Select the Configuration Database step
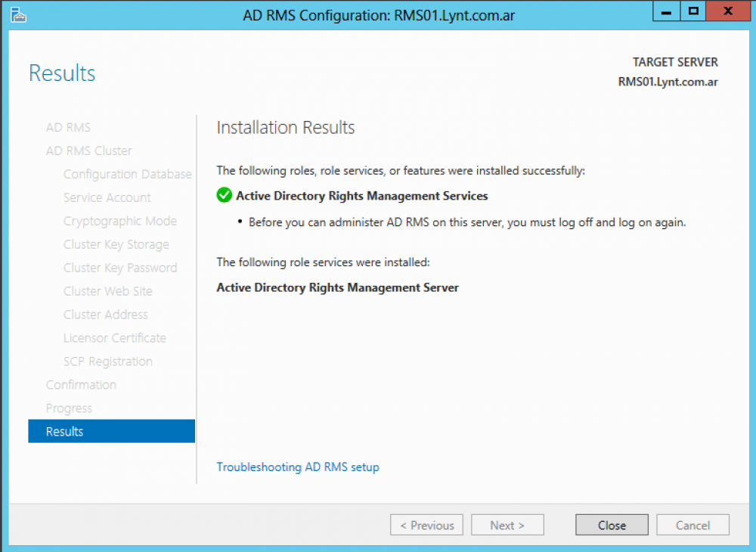This screenshot has width=756, height=552. [127, 174]
